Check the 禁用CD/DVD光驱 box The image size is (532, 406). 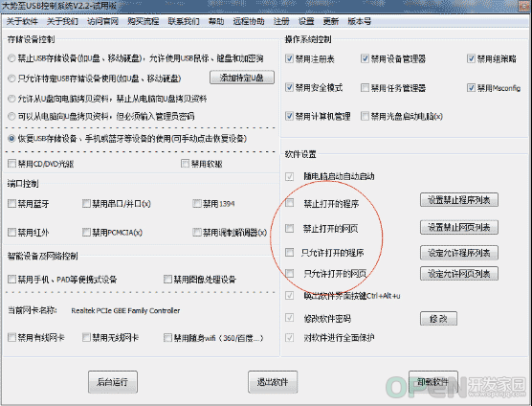[x=11, y=164]
